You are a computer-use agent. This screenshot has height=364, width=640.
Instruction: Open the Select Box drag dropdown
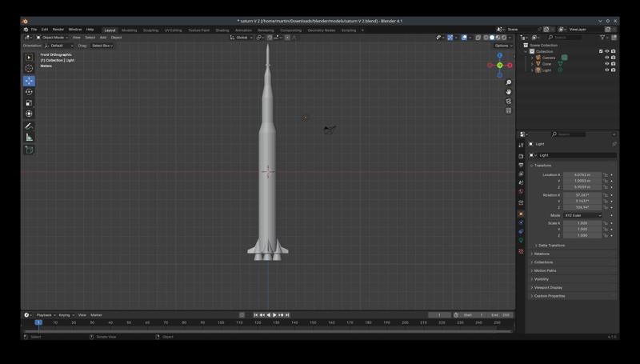click(102, 46)
